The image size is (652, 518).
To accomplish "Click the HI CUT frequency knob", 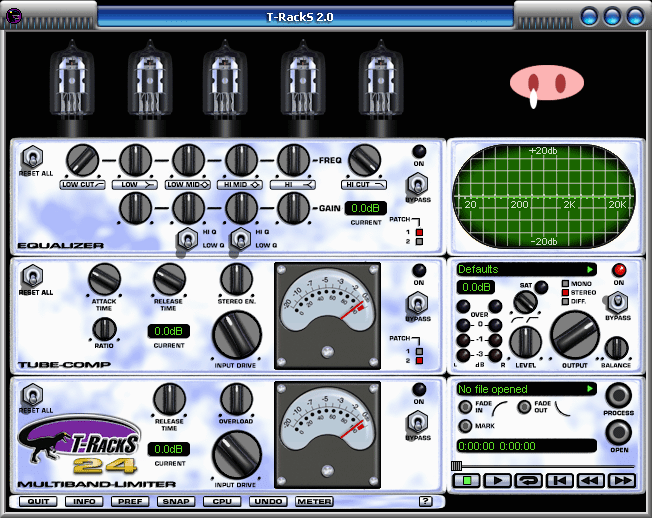I will click(364, 160).
